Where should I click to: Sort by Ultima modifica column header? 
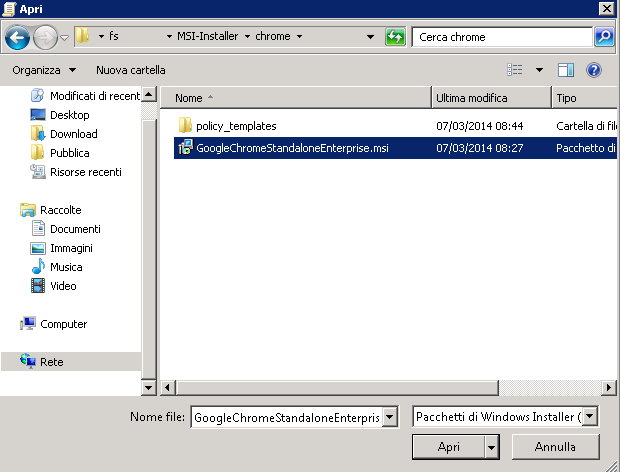pos(491,98)
